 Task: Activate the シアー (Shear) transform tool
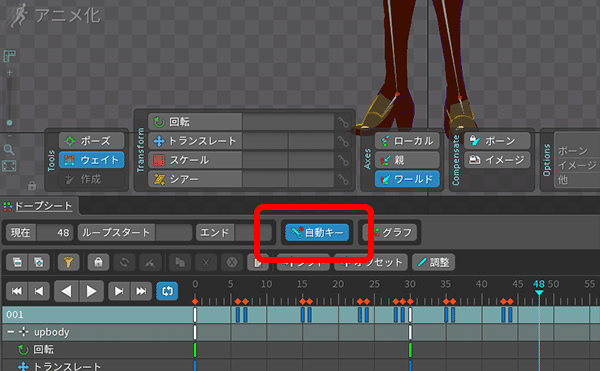(x=195, y=179)
